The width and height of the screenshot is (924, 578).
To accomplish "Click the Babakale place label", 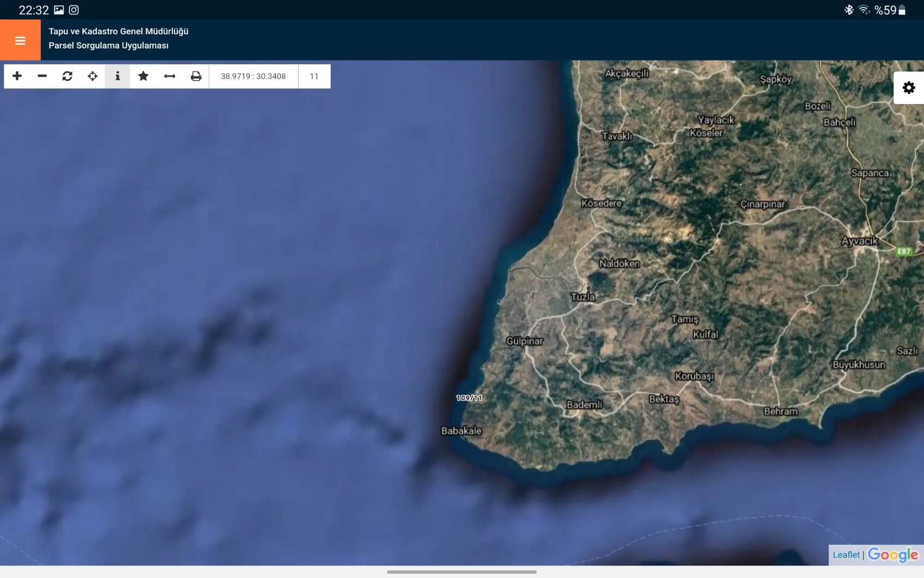I will (x=461, y=431).
